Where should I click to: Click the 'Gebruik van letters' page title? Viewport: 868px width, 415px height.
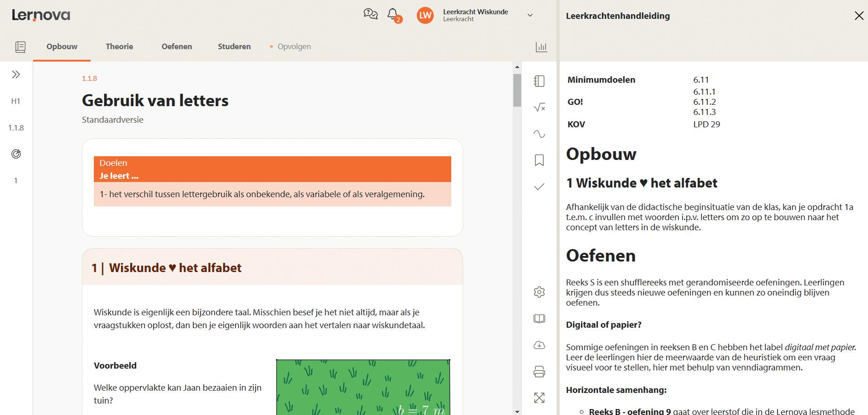point(155,100)
